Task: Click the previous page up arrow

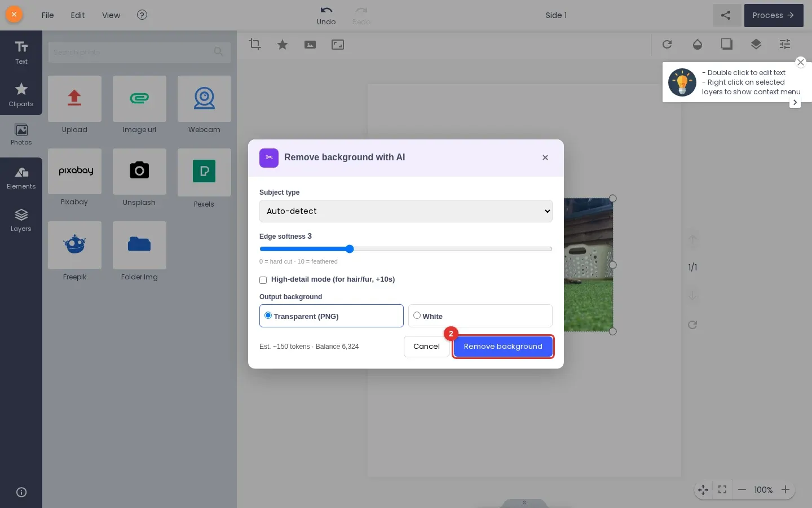Action: (x=692, y=239)
